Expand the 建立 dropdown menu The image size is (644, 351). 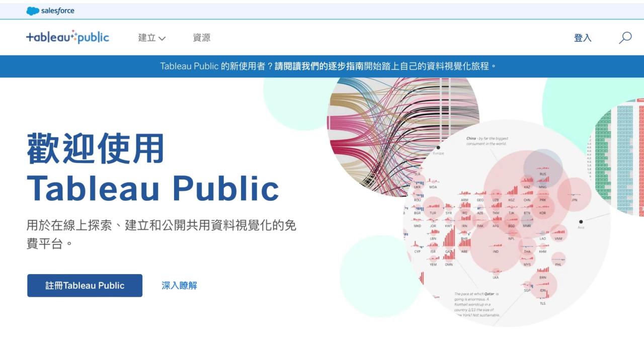(152, 38)
